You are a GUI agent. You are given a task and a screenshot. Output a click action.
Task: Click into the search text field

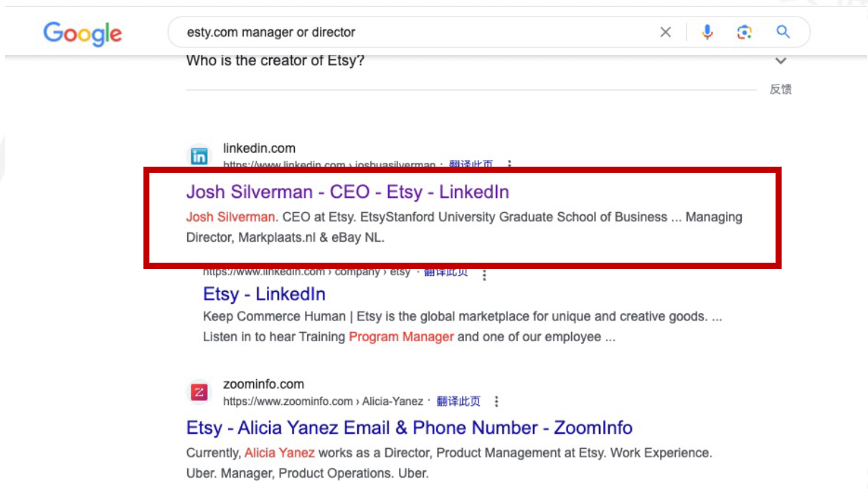(416, 32)
